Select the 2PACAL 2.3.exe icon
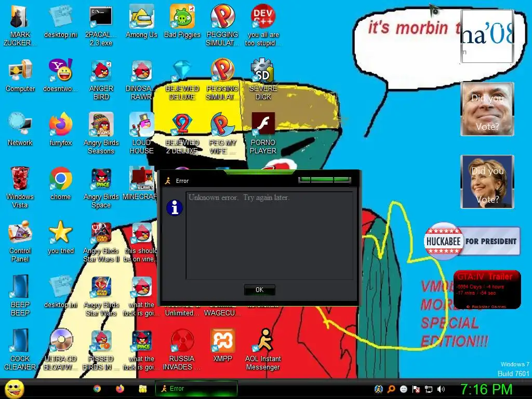Screen dimensions: 532x399 point(101,25)
